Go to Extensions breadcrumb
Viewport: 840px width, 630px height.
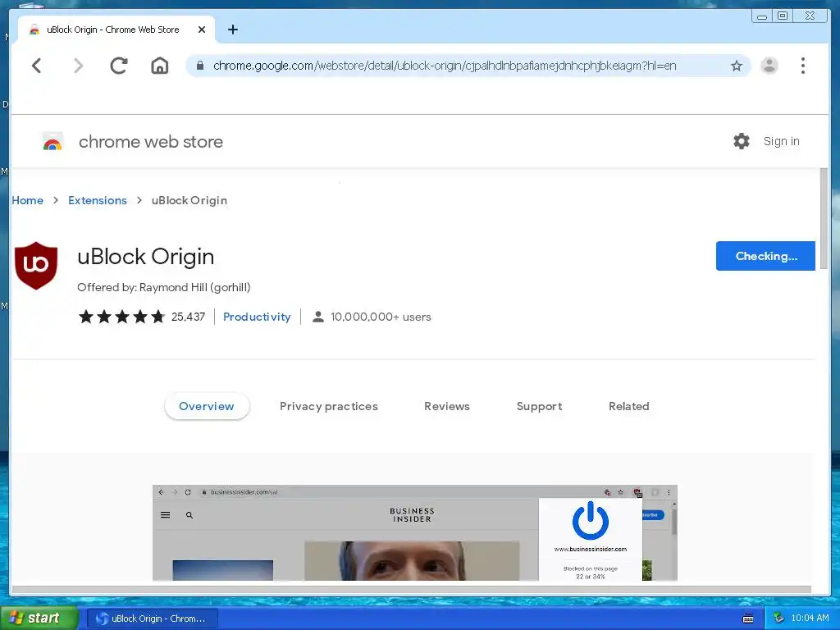[x=98, y=200]
